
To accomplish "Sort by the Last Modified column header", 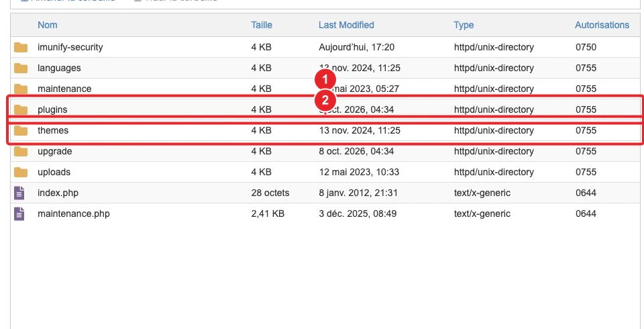I will point(346,25).
